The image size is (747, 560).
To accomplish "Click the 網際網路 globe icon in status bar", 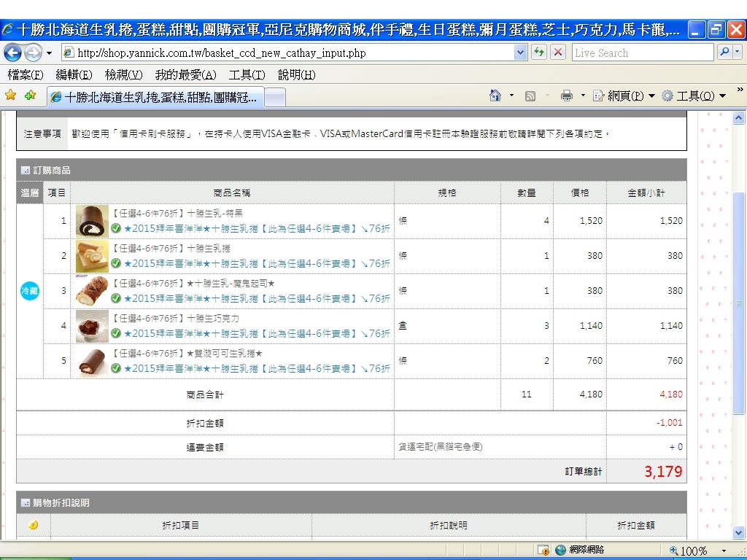I will [560, 550].
